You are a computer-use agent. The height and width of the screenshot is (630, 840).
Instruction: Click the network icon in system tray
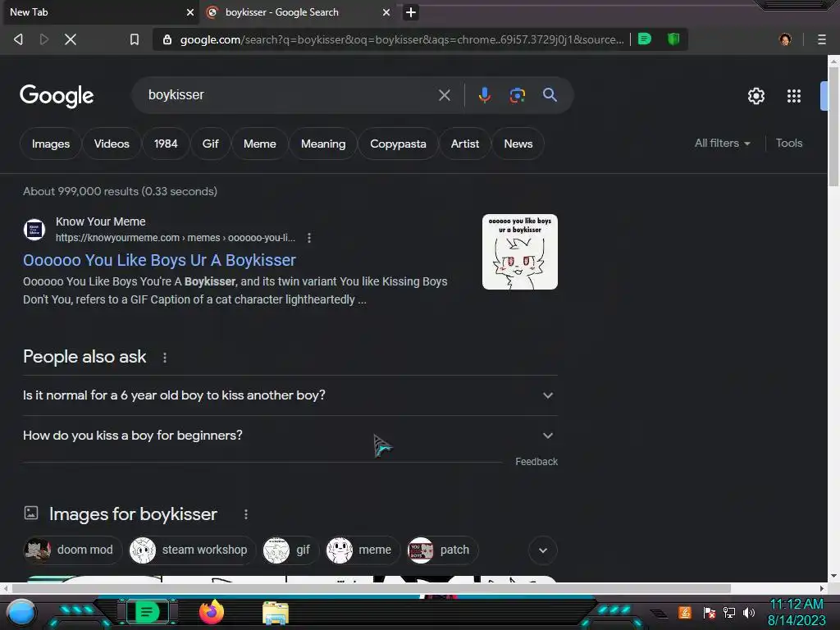(729, 612)
